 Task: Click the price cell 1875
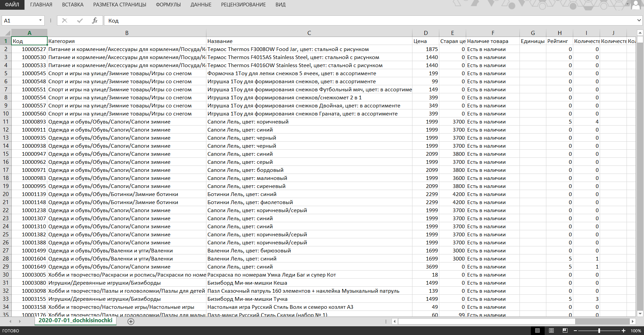pyautogui.click(x=426, y=49)
